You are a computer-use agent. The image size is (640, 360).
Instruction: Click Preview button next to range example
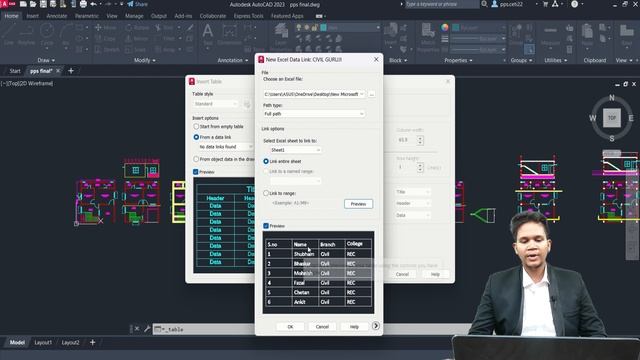pos(358,204)
